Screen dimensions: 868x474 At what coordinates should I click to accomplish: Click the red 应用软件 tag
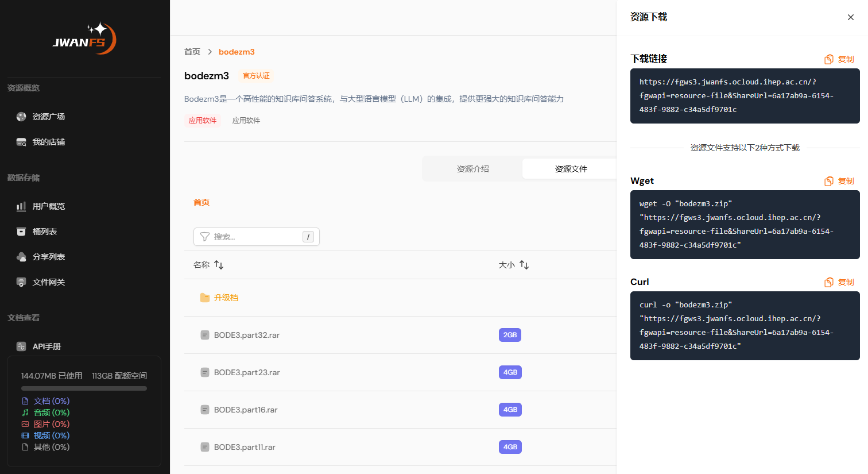click(203, 121)
